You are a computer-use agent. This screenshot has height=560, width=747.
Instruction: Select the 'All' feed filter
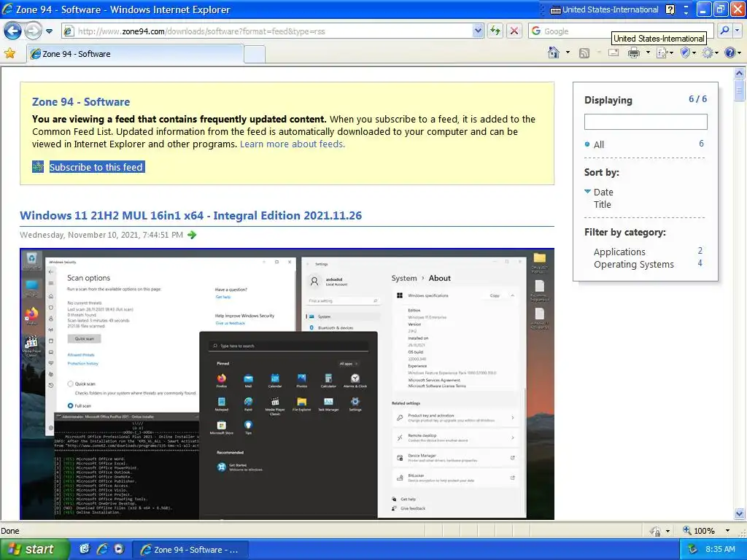[599, 145]
